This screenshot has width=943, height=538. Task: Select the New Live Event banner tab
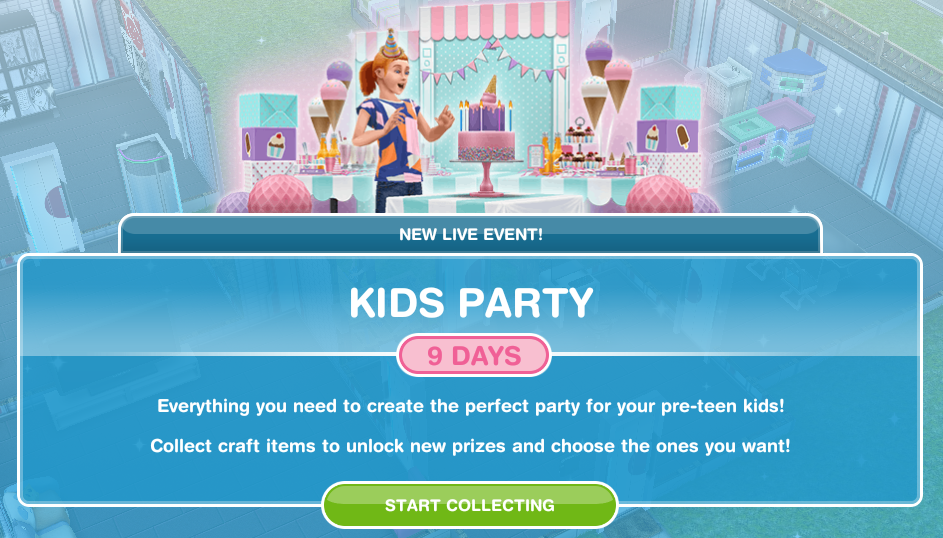470,234
